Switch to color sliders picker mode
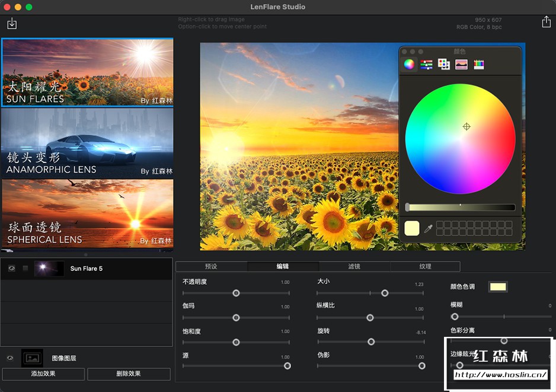This screenshot has height=392, width=556. tap(426, 64)
